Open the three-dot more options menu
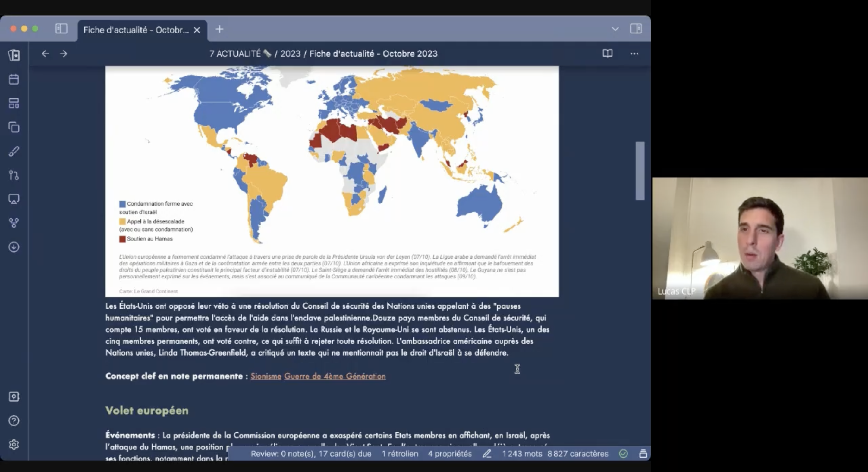This screenshot has width=868, height=472. 634,54
